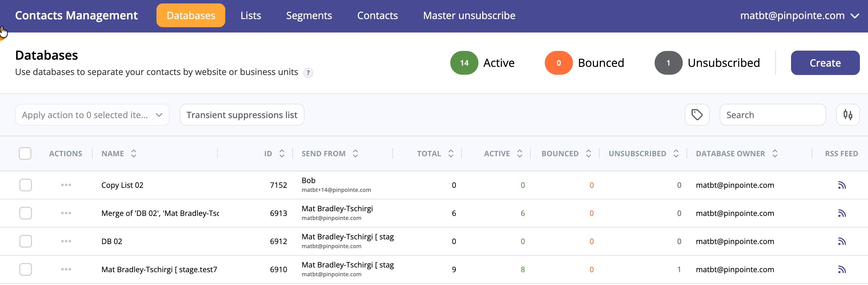Sort table by Database Owner column
The width and height of the screenshot is (868, 285).
(775, 153)
